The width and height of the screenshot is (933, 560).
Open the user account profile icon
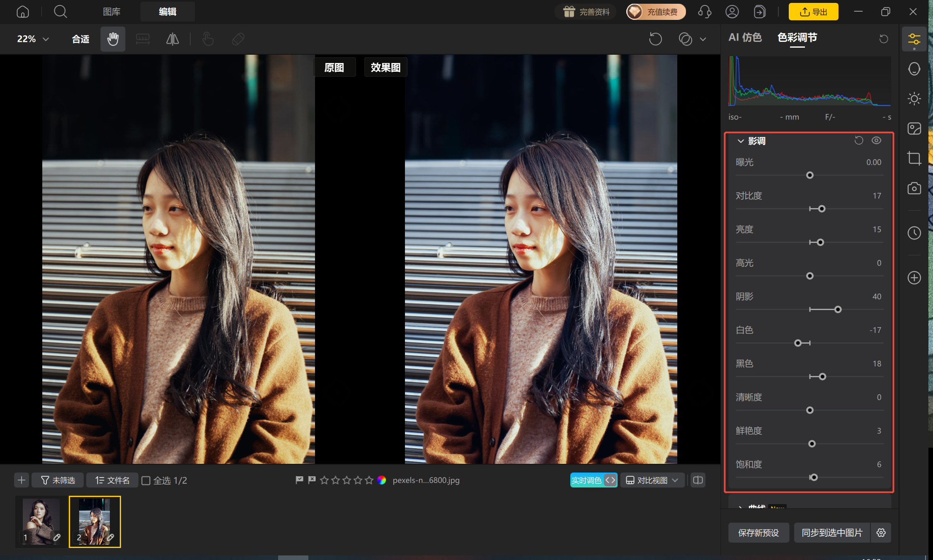point(732,12)
